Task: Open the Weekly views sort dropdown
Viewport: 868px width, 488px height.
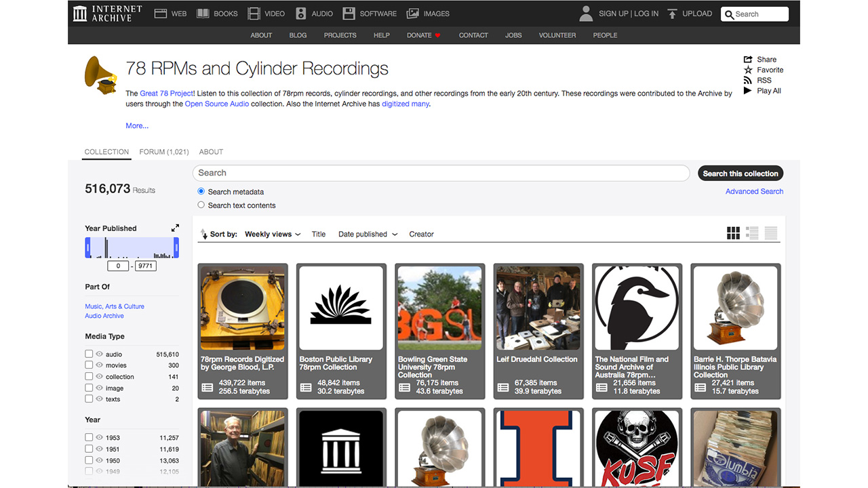Action: [273, 235]
